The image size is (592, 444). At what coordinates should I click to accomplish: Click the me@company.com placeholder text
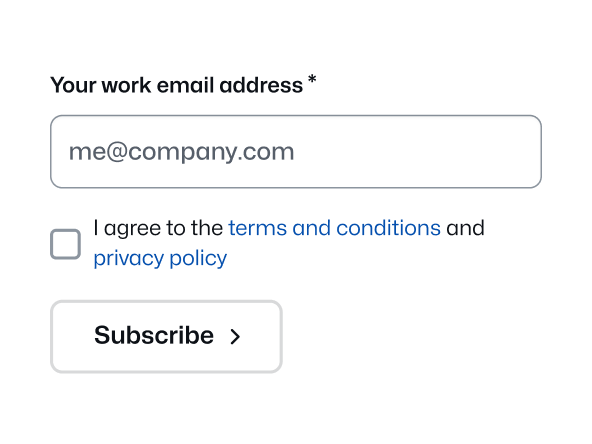(181, 152)
